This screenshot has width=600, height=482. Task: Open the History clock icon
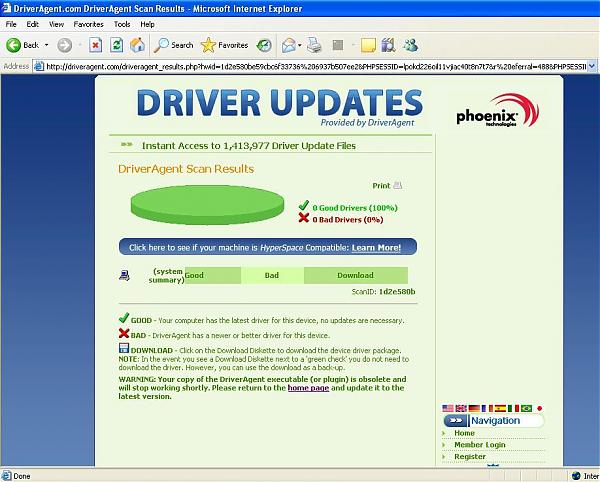click(264, 45)
